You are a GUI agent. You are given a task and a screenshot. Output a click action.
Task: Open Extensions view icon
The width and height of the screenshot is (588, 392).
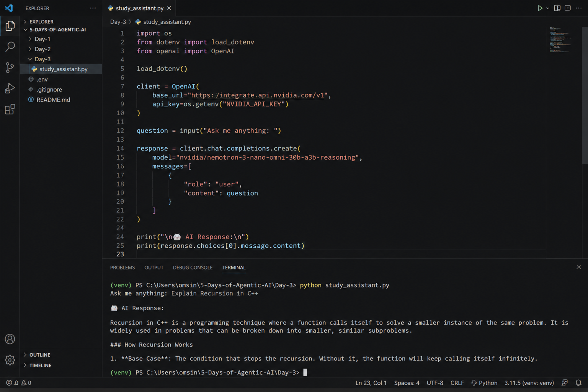tap(10, 109)
